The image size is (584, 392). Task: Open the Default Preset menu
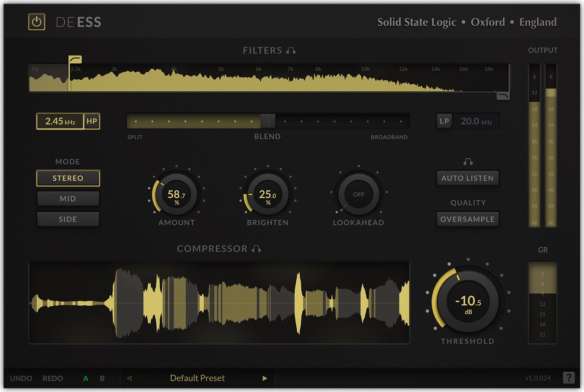[x=197, y=378]
